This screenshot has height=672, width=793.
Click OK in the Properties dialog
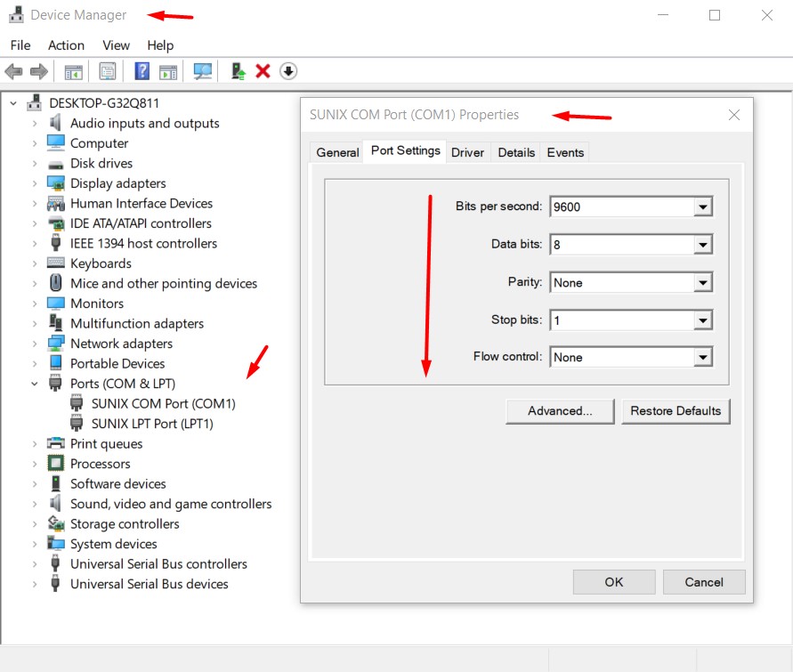(614, 582)
